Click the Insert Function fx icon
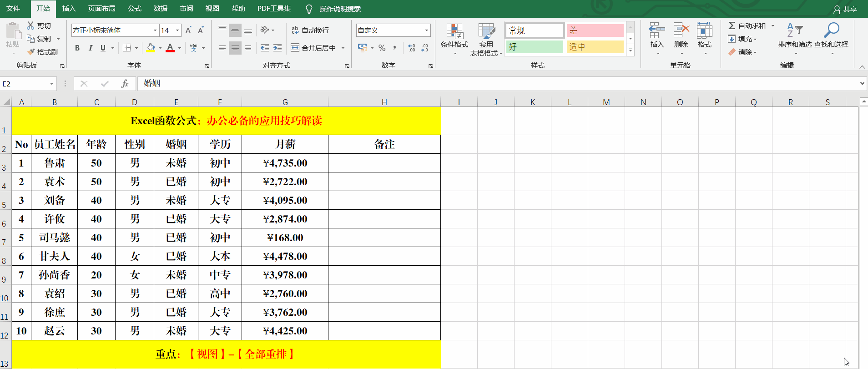Viewport: 868px width, 369px height. 125,84
